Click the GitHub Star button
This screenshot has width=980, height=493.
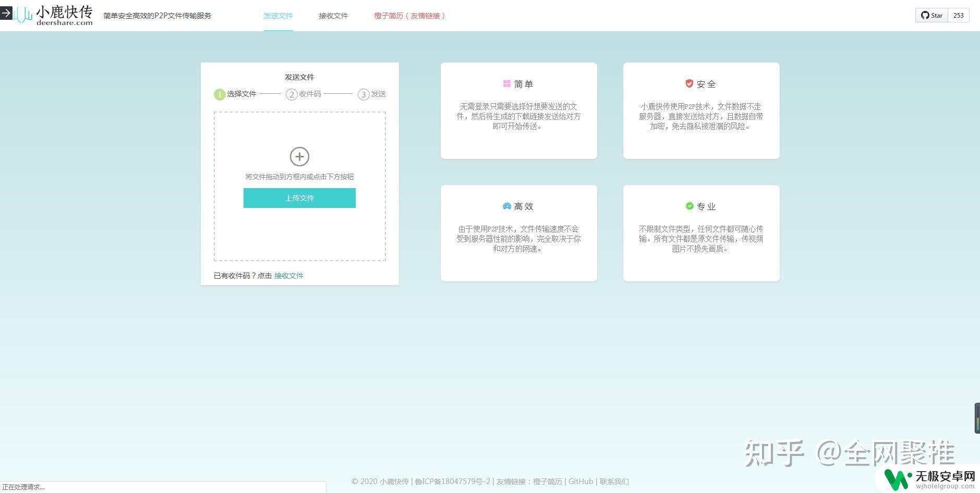(x=931, y=15)
